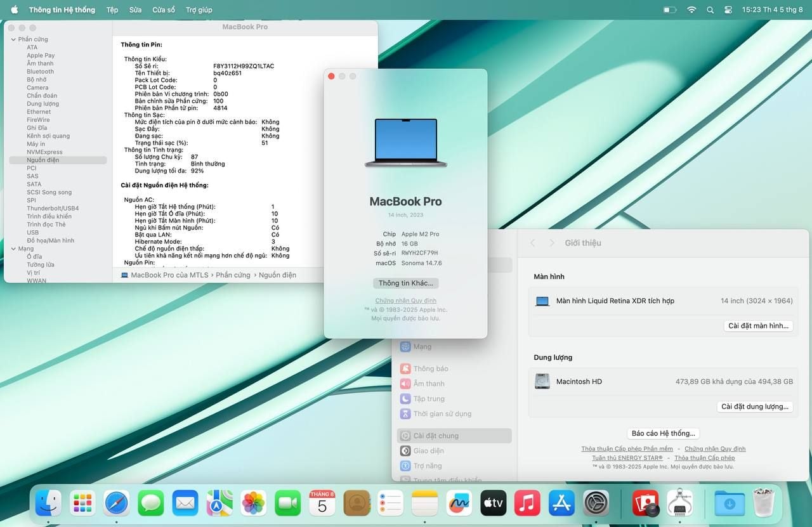Open the Downloads folder in the Dock
The width and height of the screenshot is (812, 527).
[x=730, y=503]
